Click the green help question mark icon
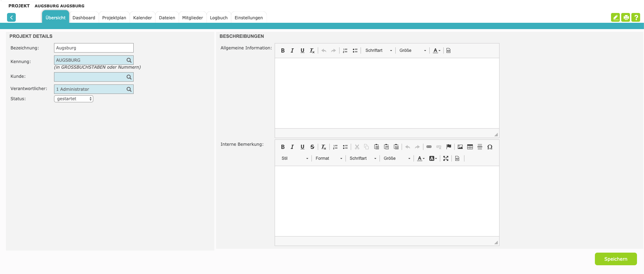 (636, 18)
